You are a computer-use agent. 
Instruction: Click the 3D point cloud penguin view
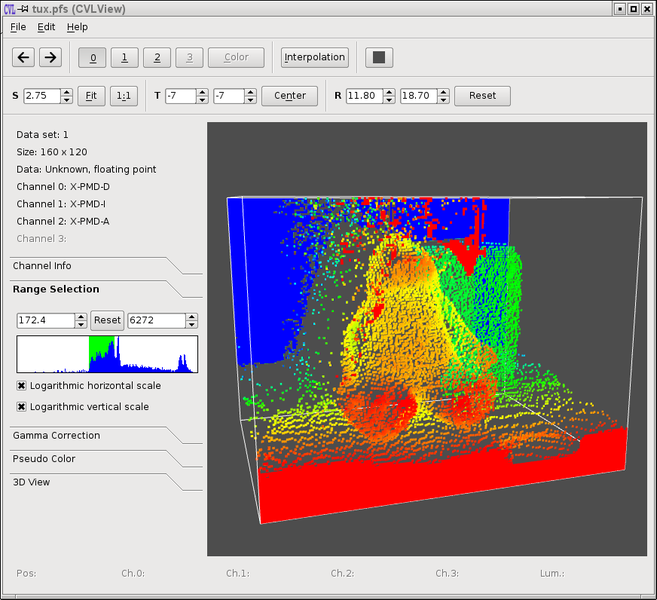pos(427,339)
